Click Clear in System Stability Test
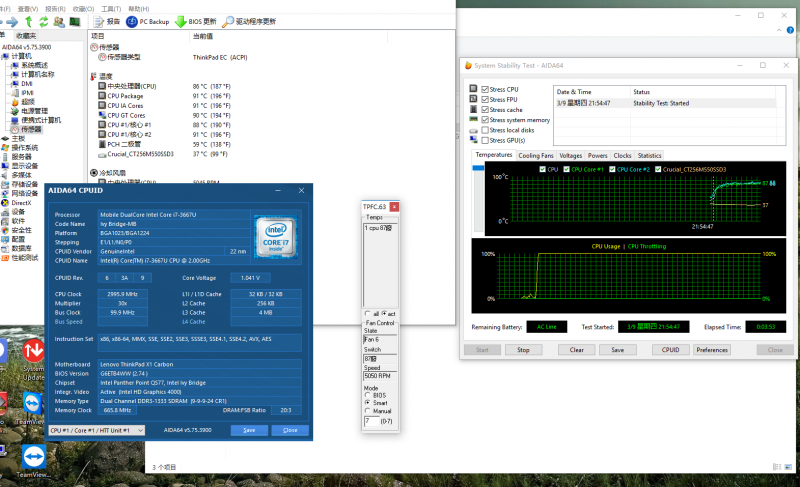The height and width of the screenshot is (487, 800). pos(577,350)
